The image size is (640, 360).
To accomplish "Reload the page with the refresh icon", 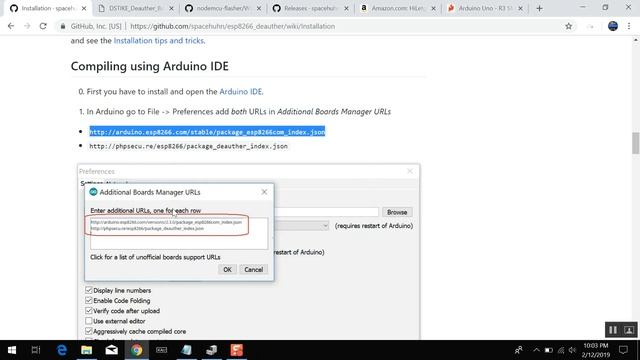I will click(43, 26).
